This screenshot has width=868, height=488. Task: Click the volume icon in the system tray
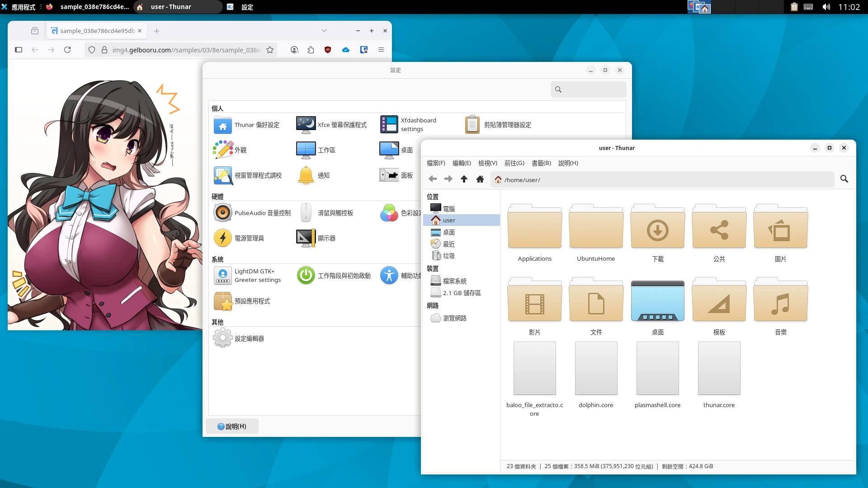pyautogui.click(x=826, y=7)
